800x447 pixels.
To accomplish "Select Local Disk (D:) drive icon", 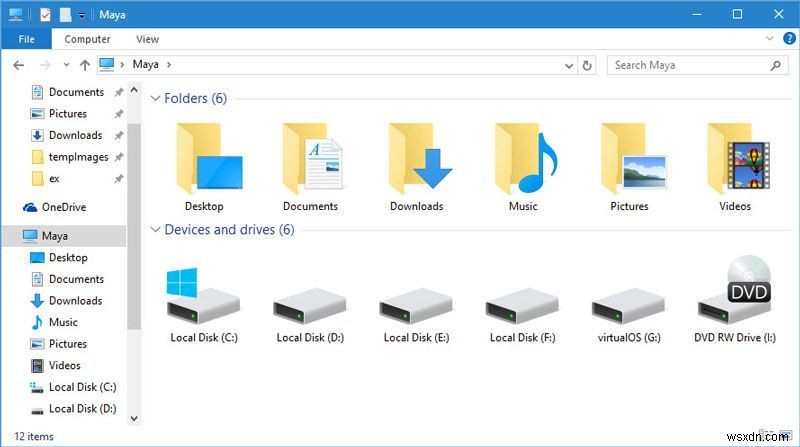I will tap(309, 306).
